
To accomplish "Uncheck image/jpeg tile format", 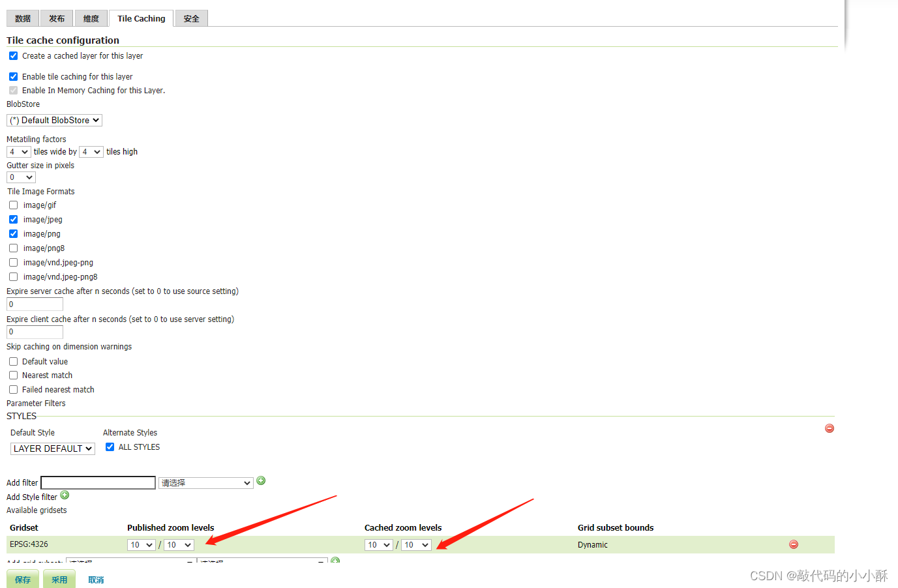I will [x=13, y=220].
